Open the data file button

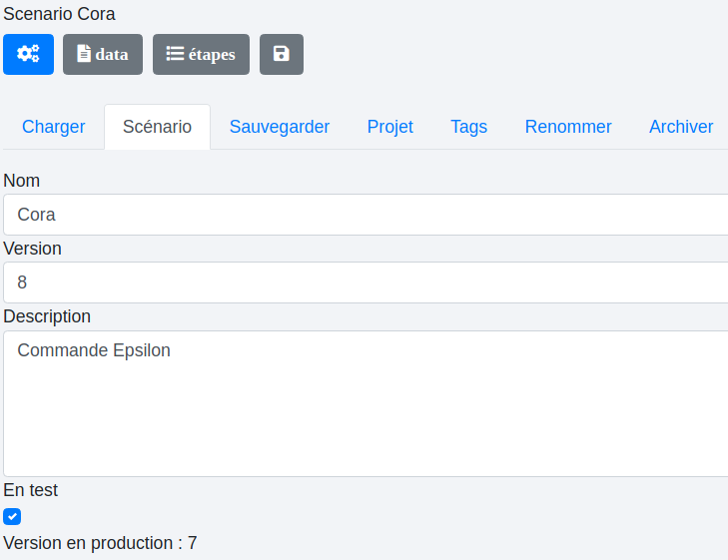[103, 54]
